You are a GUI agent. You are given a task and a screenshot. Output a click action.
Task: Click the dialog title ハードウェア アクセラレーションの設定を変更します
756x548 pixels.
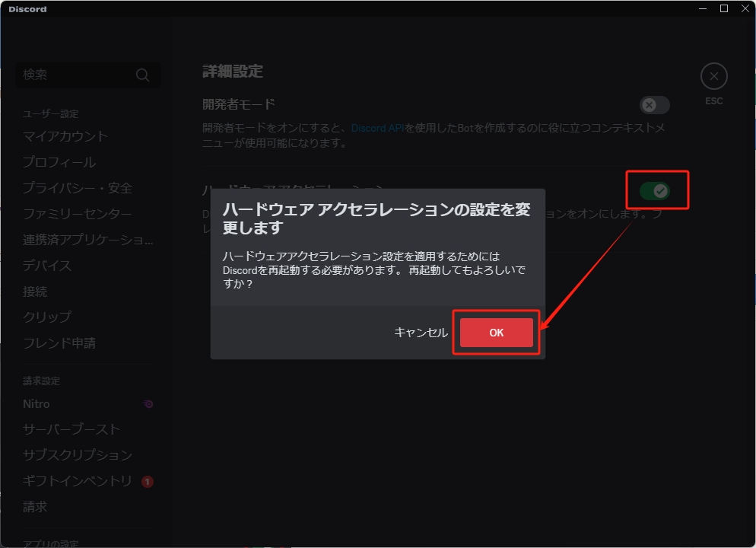[376, 218]
